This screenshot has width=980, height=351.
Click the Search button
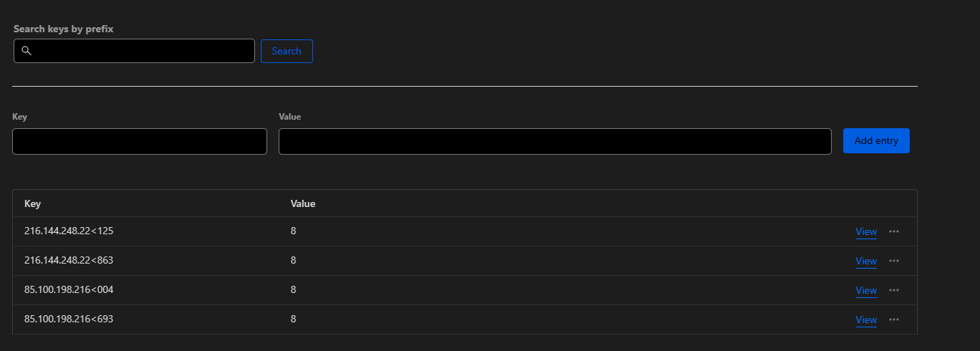tap(287, 51)
